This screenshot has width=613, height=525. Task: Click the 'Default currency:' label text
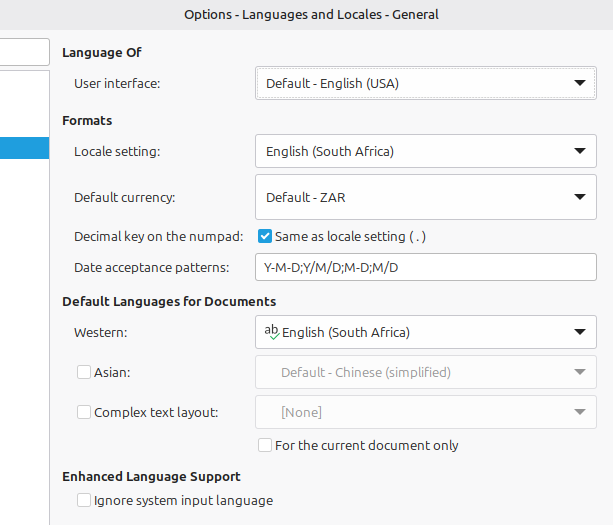coord(124,198)
